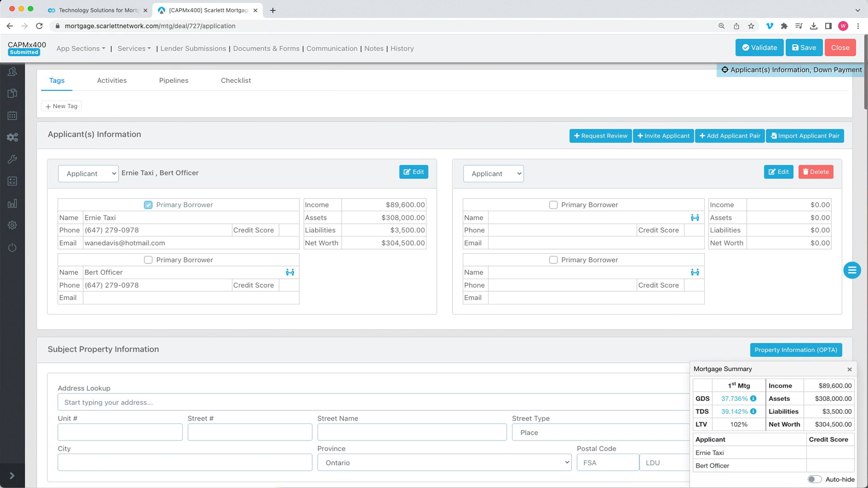Save the application

804,47
